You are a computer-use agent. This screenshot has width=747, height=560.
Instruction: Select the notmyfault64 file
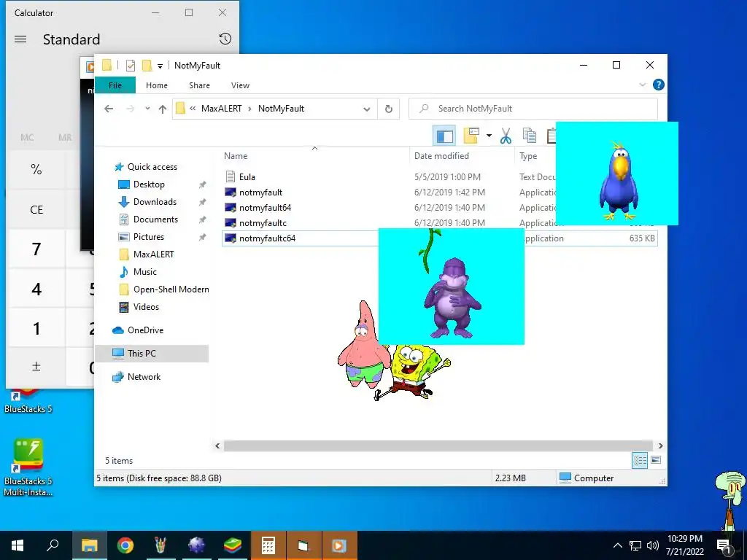point(265,208)
